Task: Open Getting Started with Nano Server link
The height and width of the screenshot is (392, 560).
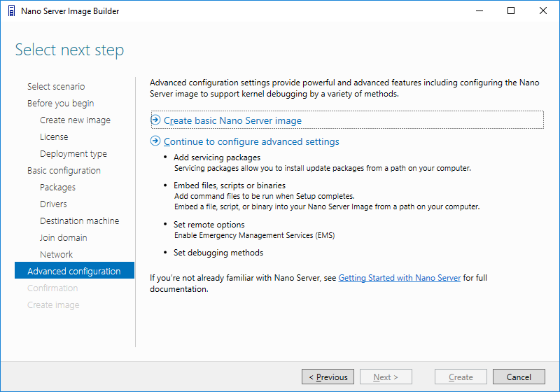Action: click(399, 278)
